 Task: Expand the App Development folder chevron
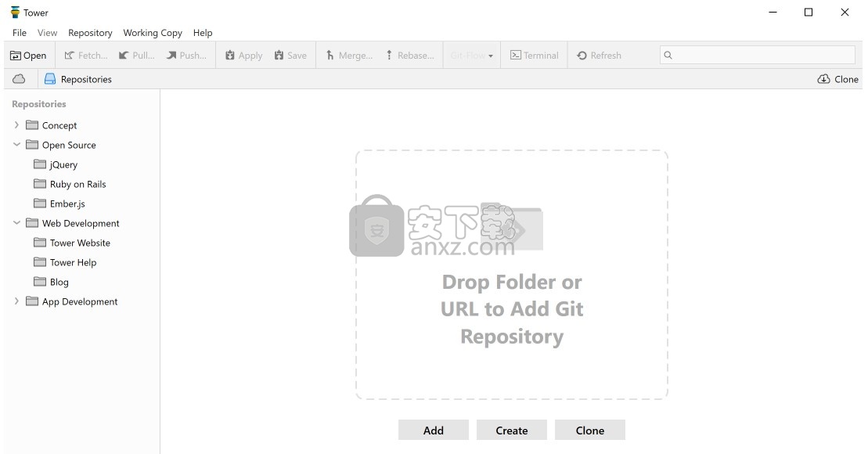(16, 301)
